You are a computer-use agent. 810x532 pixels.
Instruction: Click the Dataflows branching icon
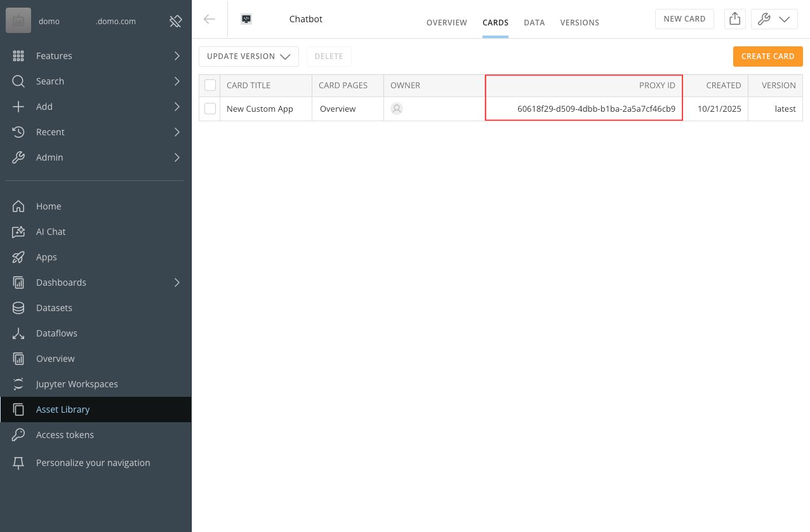pyautogui.click(x=18, y=333)
